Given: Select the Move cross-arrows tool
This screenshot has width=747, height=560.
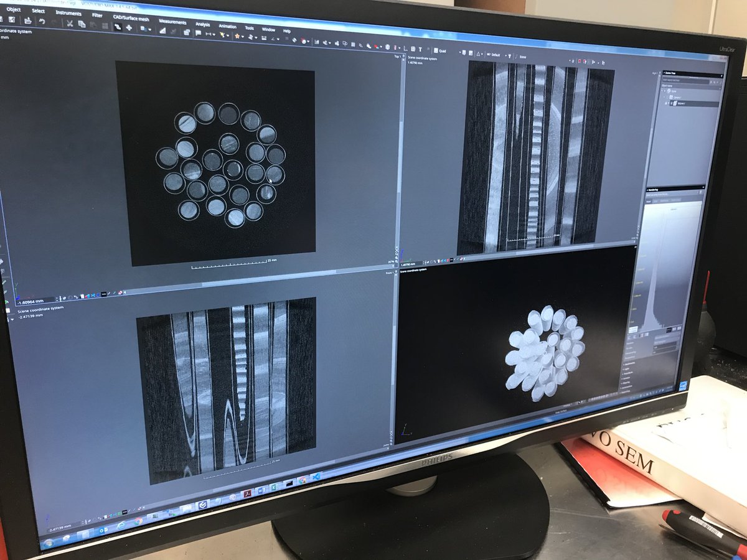Looking at the screenshot, I should 129,27.
